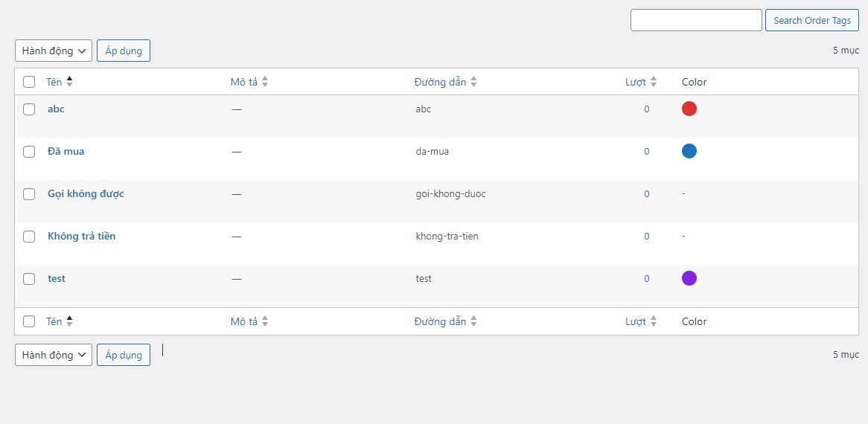Click footer Đường dẫn sort arrows
Screen dimensions: 868x424
tap(473, 321)
